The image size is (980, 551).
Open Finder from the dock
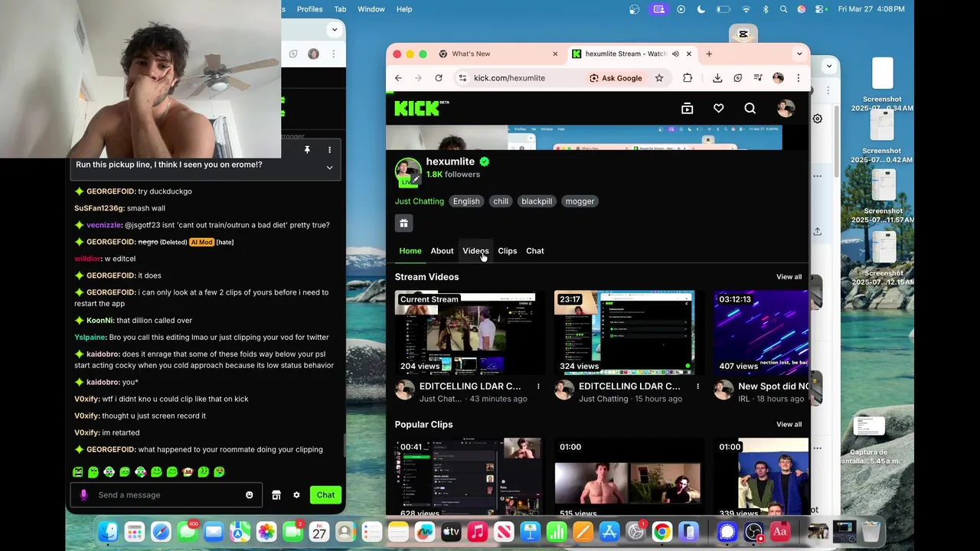click(108, 532)
